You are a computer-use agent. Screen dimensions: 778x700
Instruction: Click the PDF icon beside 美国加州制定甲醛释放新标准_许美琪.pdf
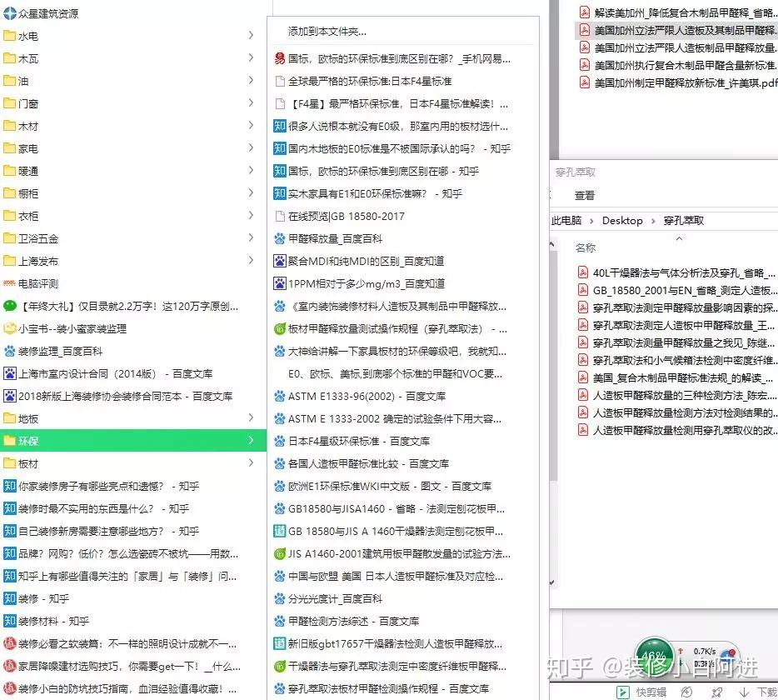pyautogui.click(x=585, y=81)
